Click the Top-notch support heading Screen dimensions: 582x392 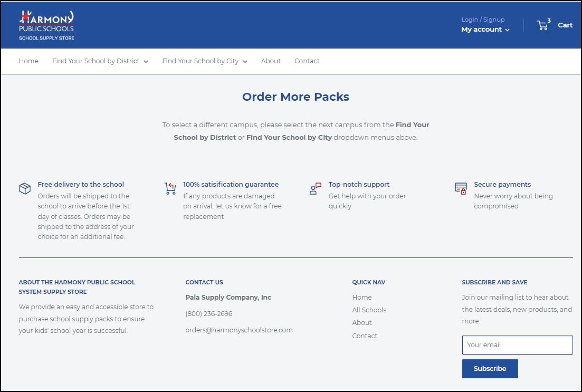(359, 185)
